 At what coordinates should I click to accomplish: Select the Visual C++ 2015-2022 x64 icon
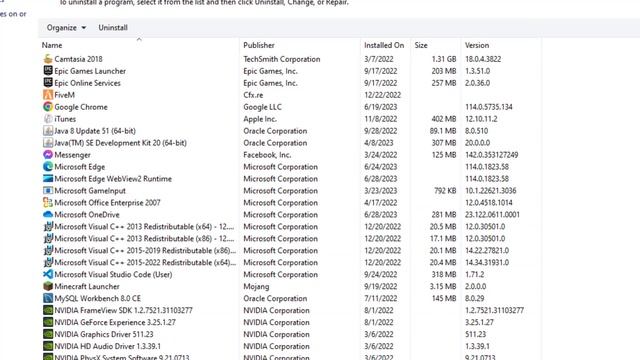click(x=48, y=262)
